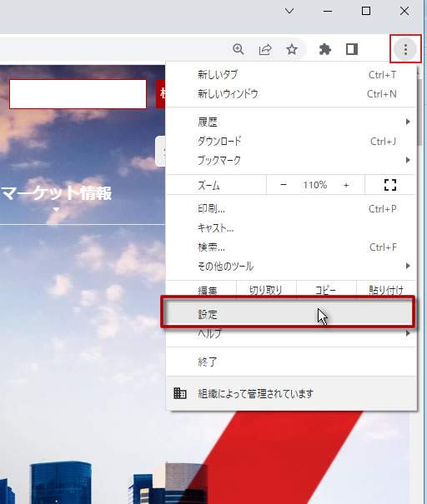Expand その他のツール submenu
The height and width of the screenshot is (504, 427).
[291, 266]
